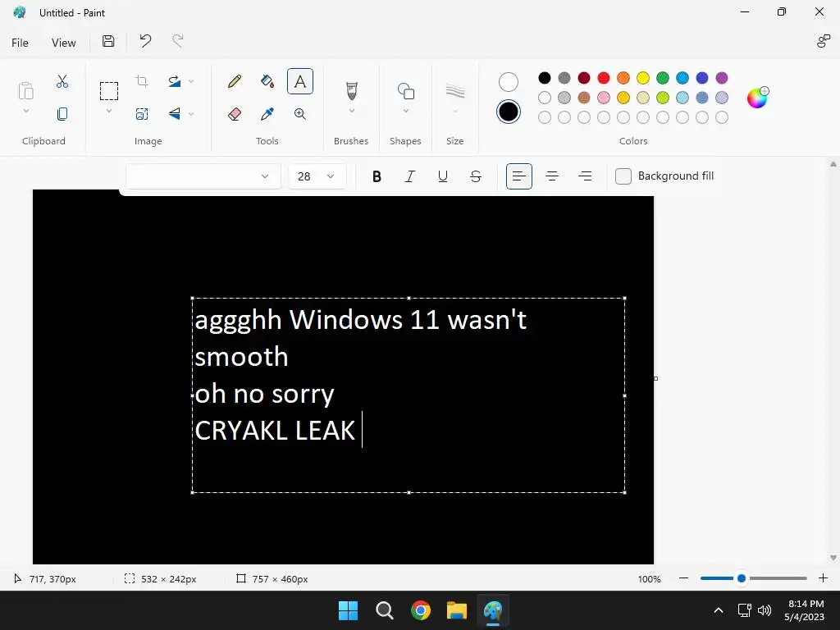840x630 pixels.
Task: Click the Brushes tool icon
Action: (x=351, y=91)
